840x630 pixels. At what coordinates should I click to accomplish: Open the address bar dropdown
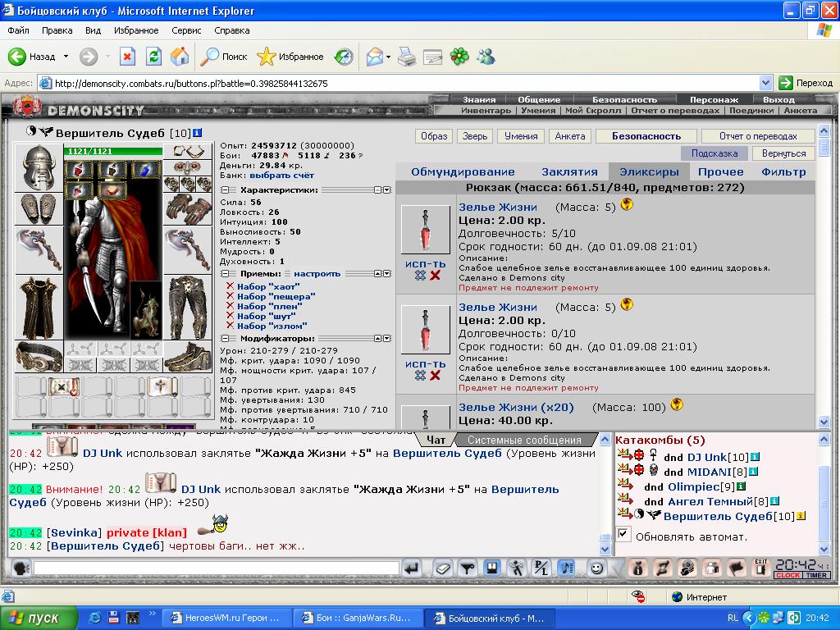pyautogui.click(x=765, y=83)
